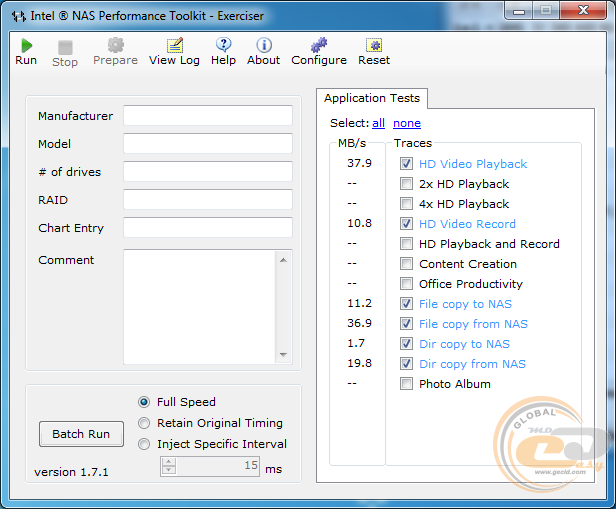
Task: Uncheck File copy to NAS
Action: click(406, 304)
